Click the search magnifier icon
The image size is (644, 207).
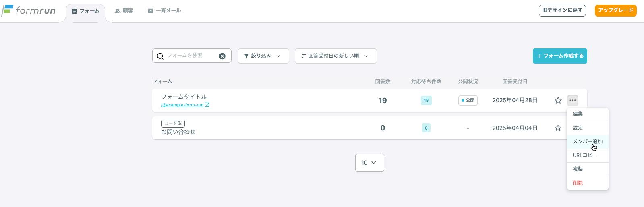click(160, 56)
